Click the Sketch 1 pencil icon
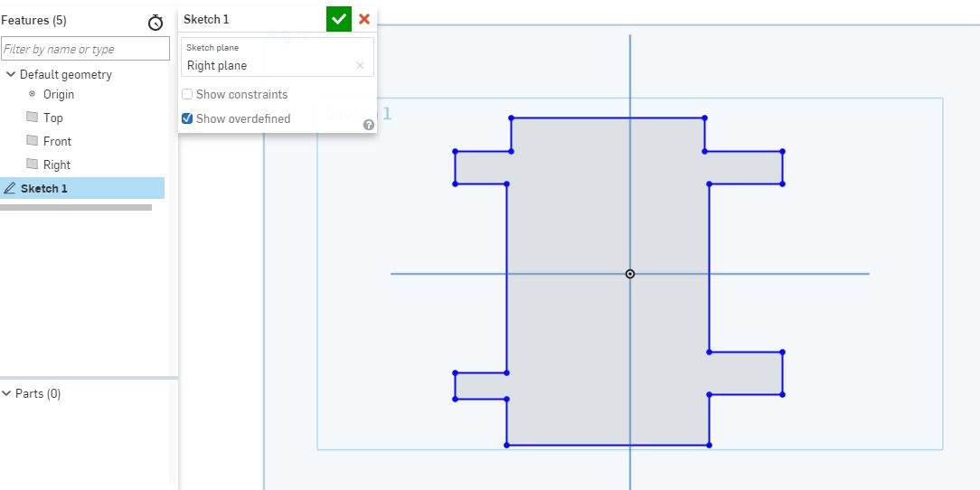 point(10,188)
